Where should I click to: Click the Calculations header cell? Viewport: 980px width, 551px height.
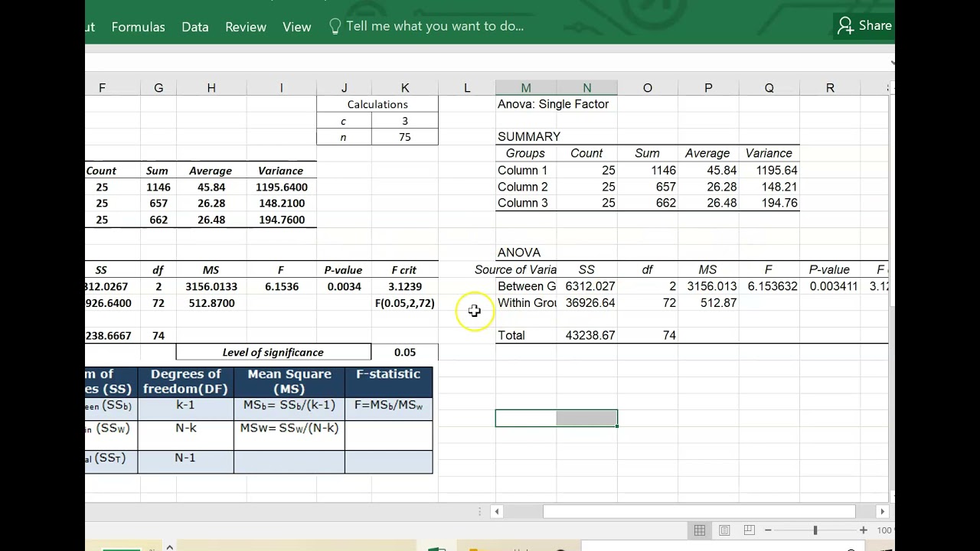pos(377,104)
